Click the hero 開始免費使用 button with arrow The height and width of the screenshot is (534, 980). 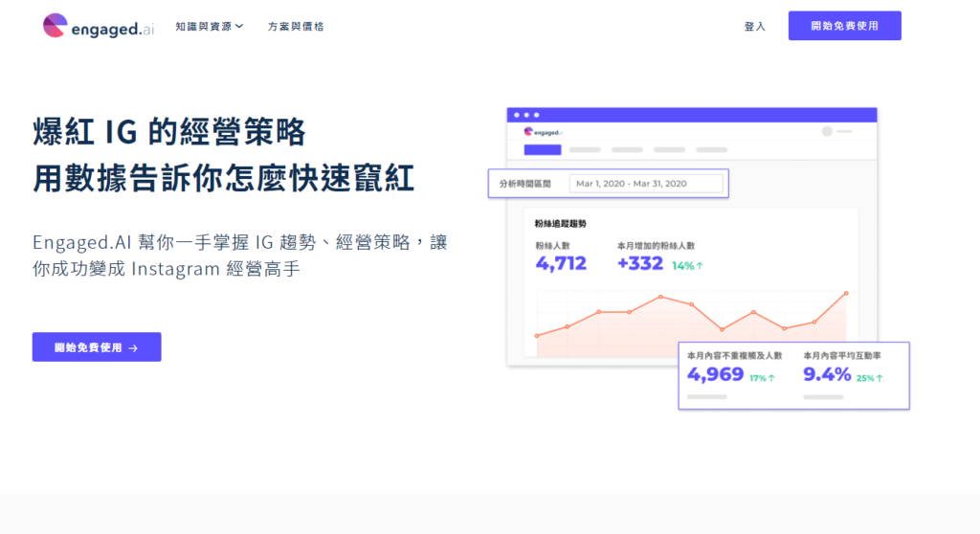click(x=97, y=347)
